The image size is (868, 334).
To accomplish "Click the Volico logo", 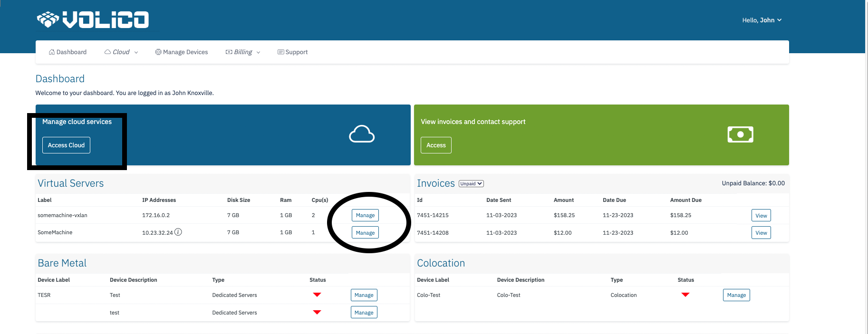I will 93,20.
